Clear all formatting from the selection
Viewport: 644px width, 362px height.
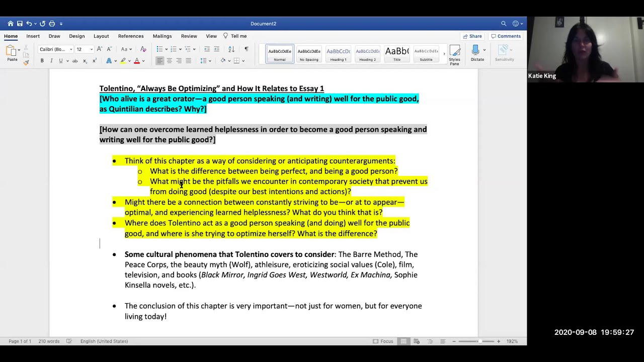tap(143, 49)
